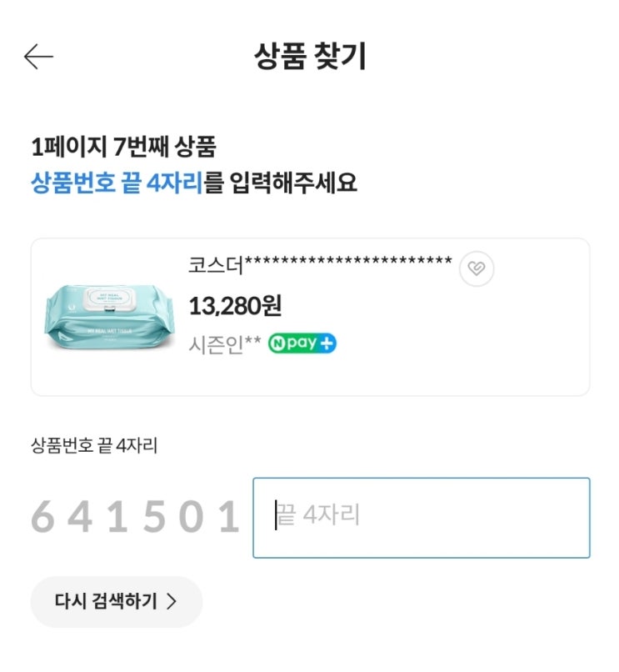Click the 상품 찾기 page title
This screenshot has width=619, height=672.
pos(309,57)
